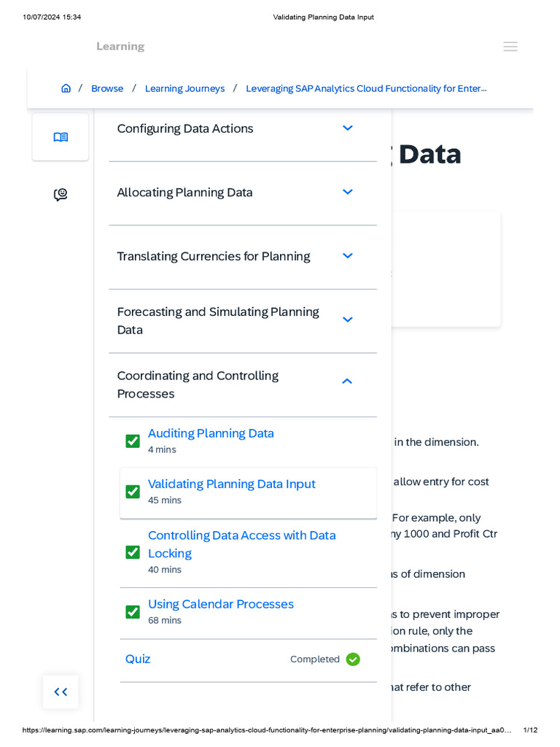Go to Browse in breadcrumb
The height and width of the screenshot is (747, 560).
pos(107,88)
